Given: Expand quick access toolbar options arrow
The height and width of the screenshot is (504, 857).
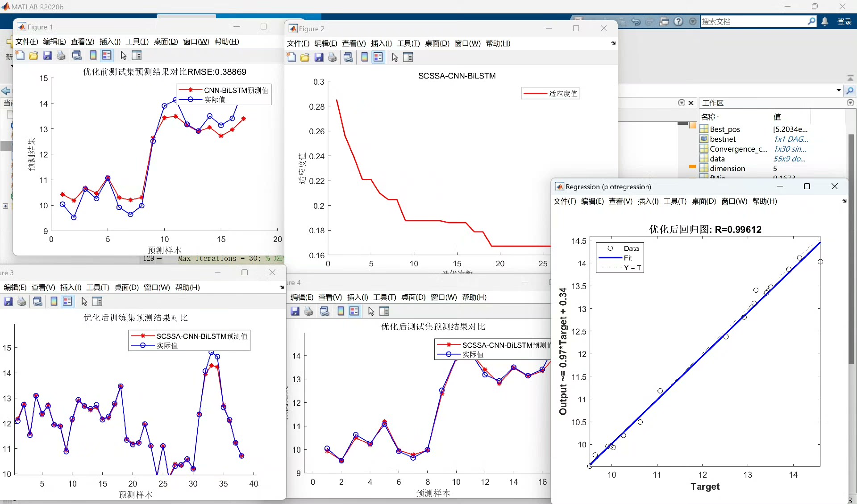Looking at the screenshot, I should (x=693, y=21).
